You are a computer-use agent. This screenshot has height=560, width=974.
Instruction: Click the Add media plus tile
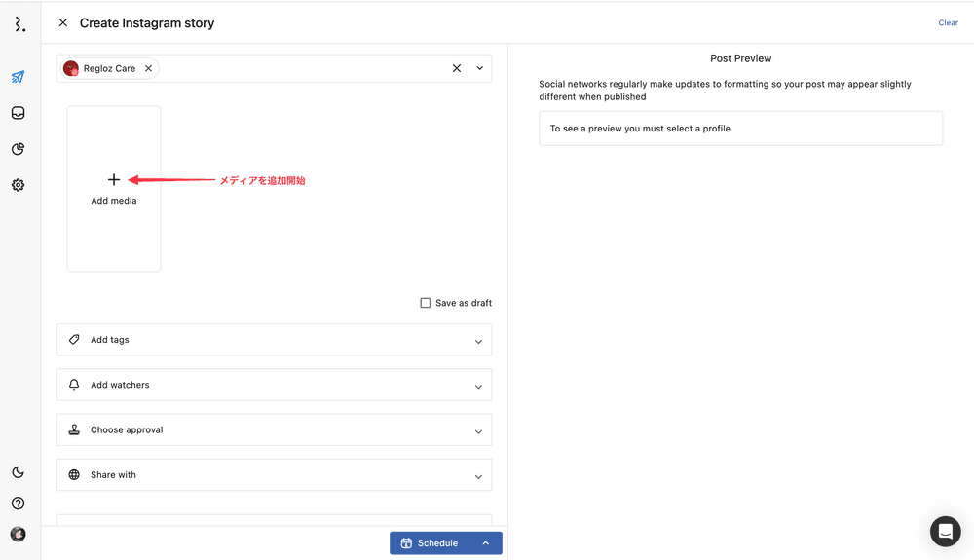(114, 188)
